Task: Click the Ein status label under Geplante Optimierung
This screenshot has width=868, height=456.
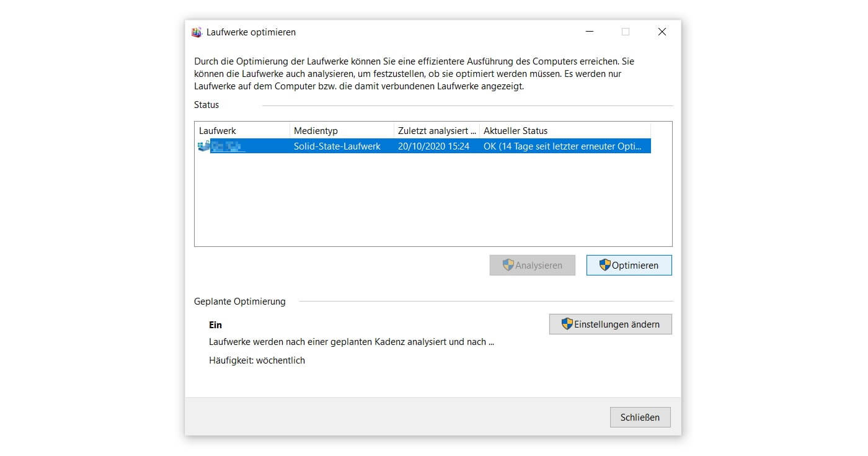Action: (215, 324)
